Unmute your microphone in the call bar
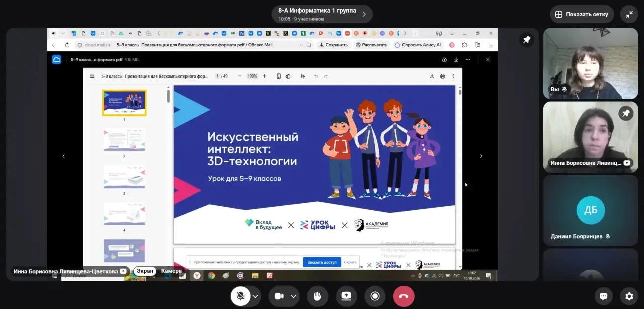 coord(240,296)
